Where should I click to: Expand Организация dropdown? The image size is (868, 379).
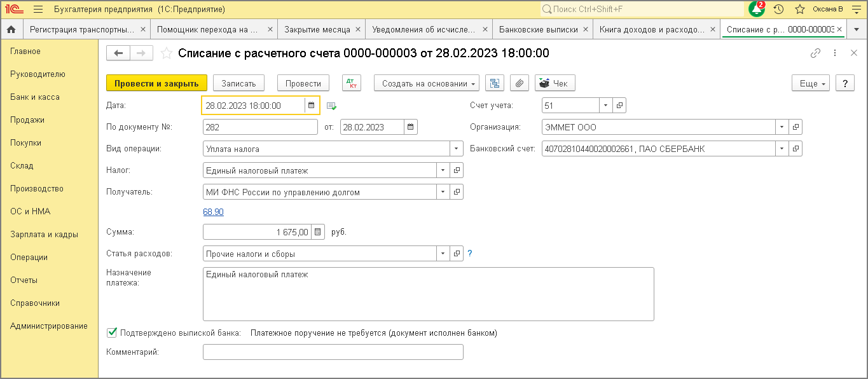[x=782, y=127]
